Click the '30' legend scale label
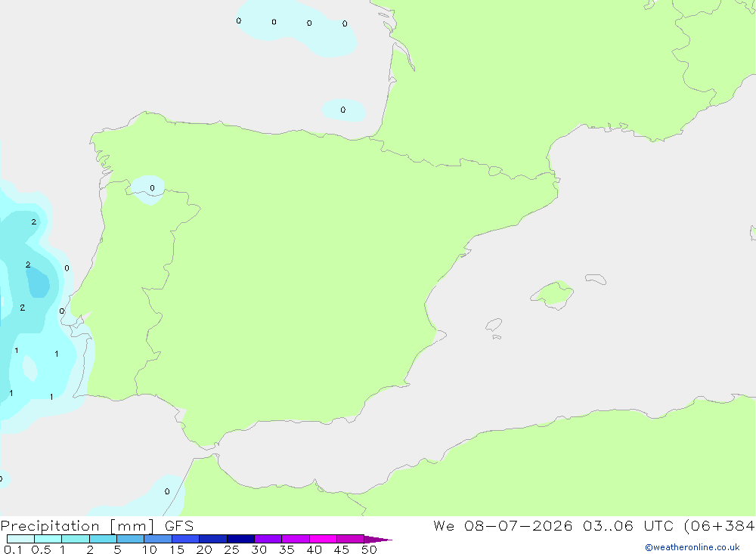The width and height of the screenshot is (756, 554). 259,549
